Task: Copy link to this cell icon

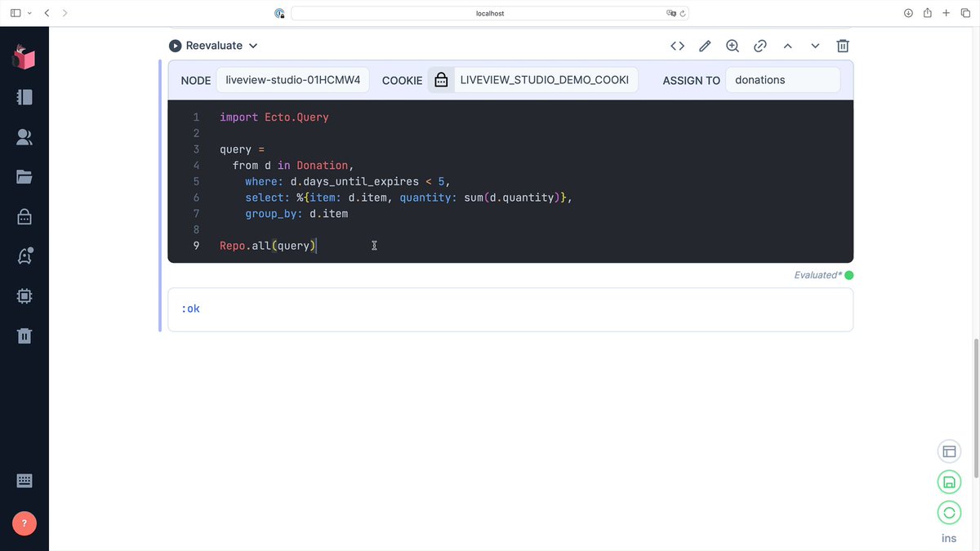Action: (760, 46)
